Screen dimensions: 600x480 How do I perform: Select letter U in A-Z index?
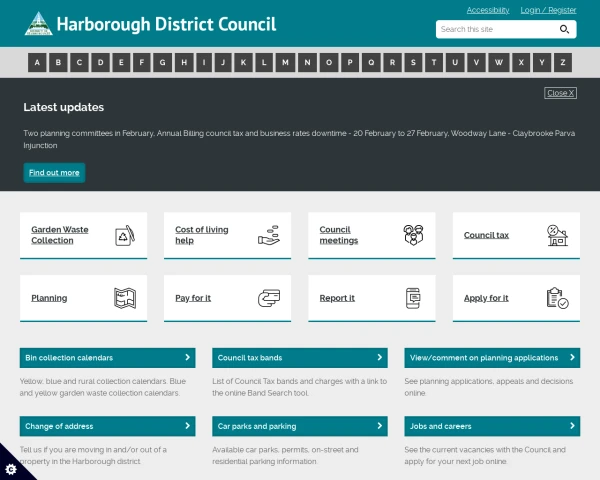(455, 62)
